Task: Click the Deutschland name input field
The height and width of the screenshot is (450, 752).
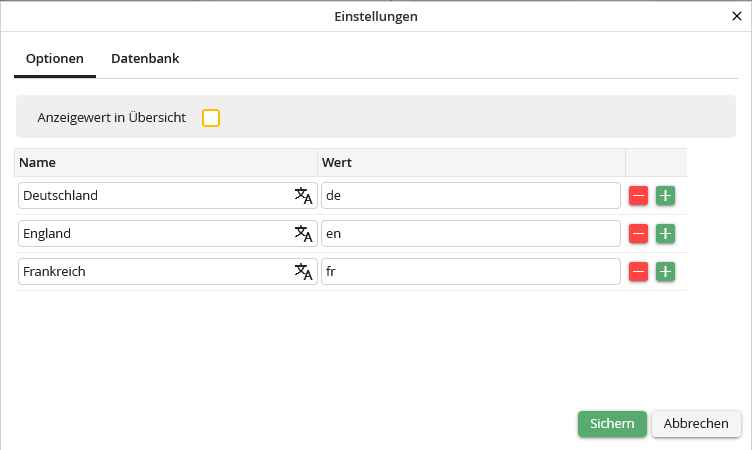Action: 150,196
